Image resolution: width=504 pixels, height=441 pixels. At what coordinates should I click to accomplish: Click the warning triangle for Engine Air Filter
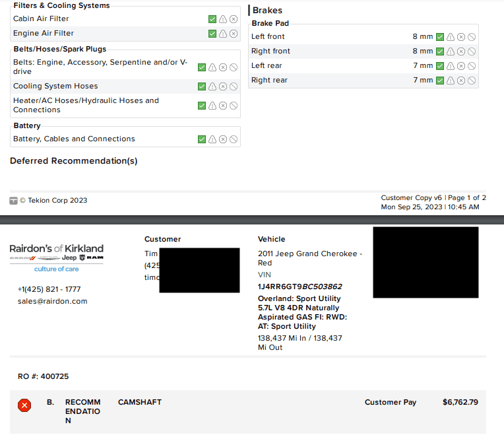coord(223,34)
